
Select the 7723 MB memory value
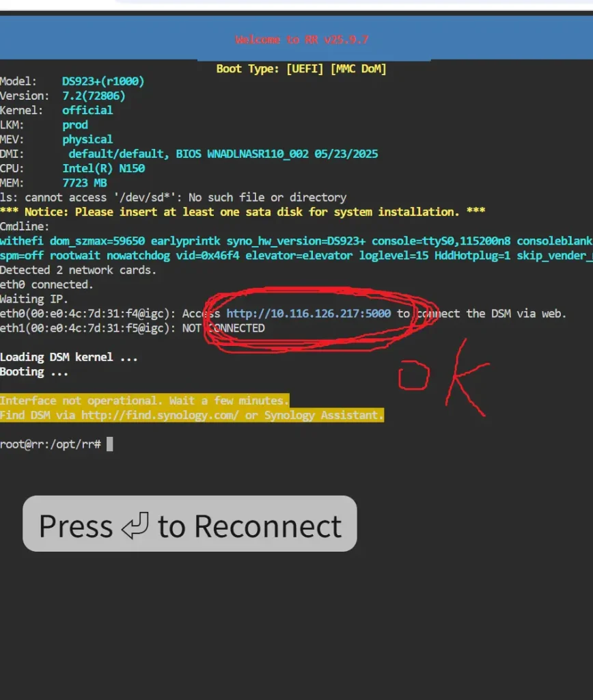(x=85, y=183)
